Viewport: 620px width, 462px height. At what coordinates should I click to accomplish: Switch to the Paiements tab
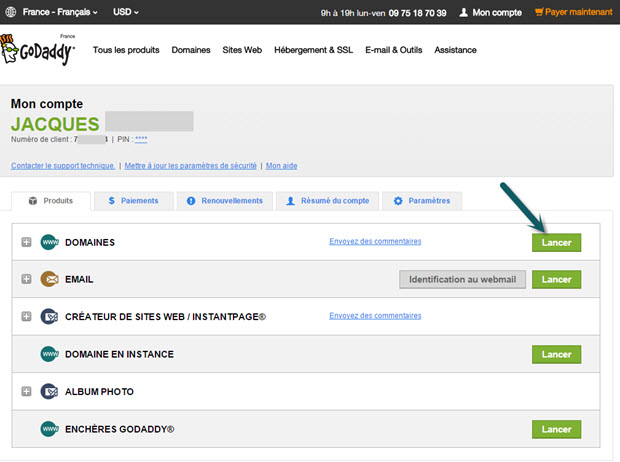tap(134, 201)
